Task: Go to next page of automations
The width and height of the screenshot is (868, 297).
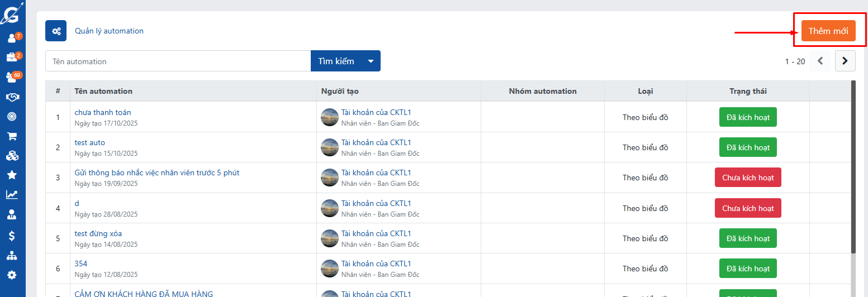Action: (x=845, y=61)
